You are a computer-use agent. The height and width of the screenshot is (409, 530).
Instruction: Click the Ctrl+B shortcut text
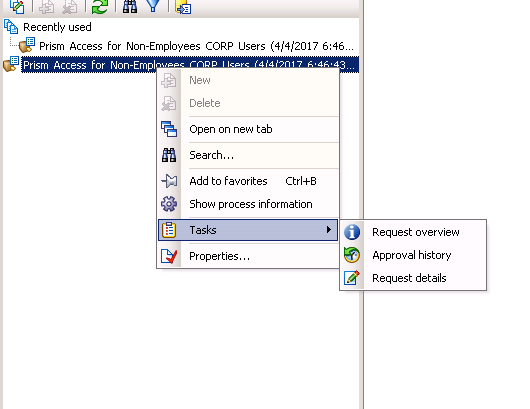click(x=301, y=181)
